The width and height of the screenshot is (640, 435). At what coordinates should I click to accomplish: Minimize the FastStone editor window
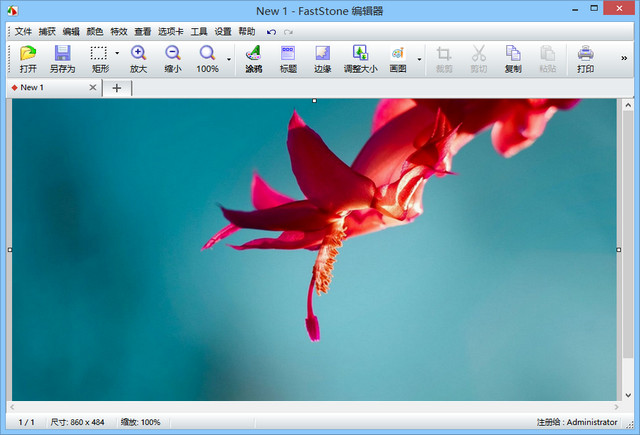[x=575, y=9]
